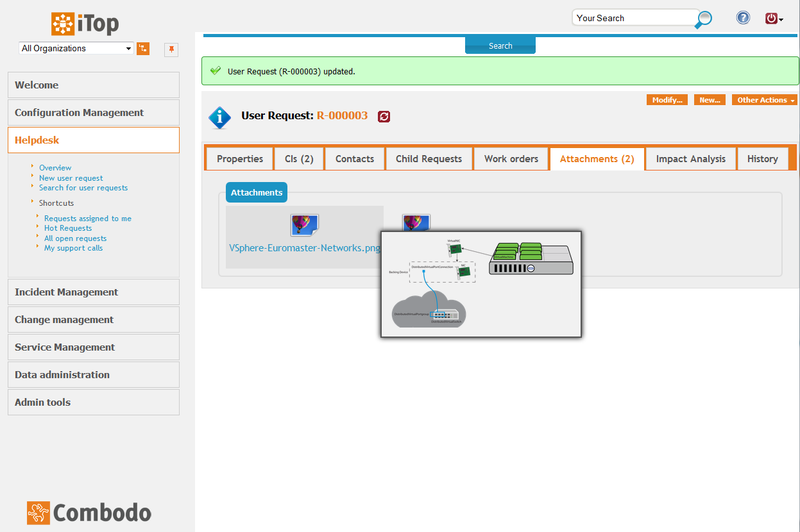Click the red power logoff icon
Screen dimensions: 800x532
(771, 19)
